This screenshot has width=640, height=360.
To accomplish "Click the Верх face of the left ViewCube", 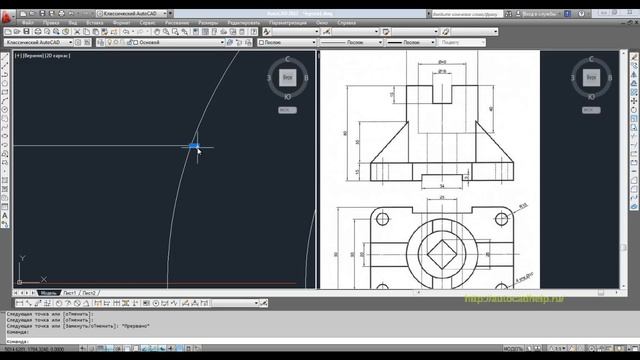I will coord(287,77).
